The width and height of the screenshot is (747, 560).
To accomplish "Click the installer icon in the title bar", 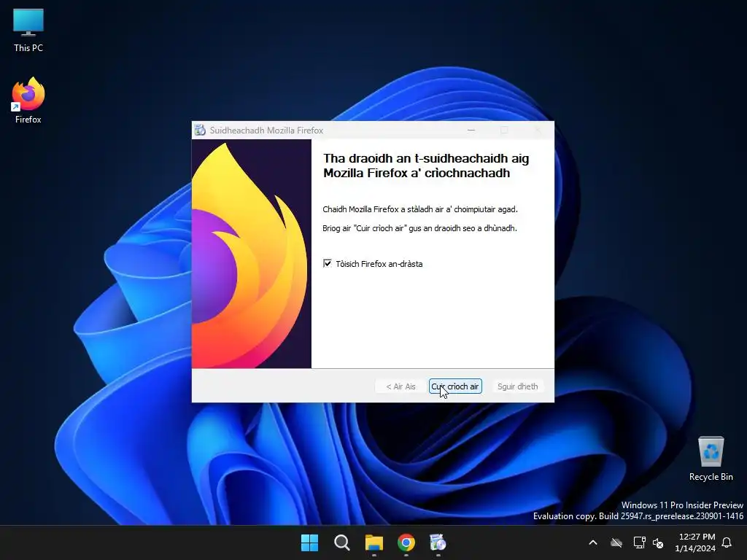I will [x=200, y=130].
